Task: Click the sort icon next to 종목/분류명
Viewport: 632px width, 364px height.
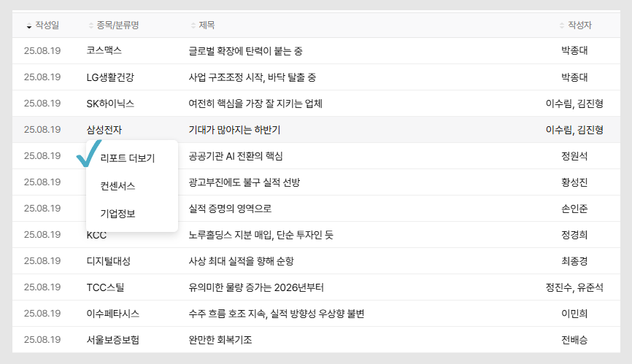Action: pyautogui.click(x=91, y=26)
